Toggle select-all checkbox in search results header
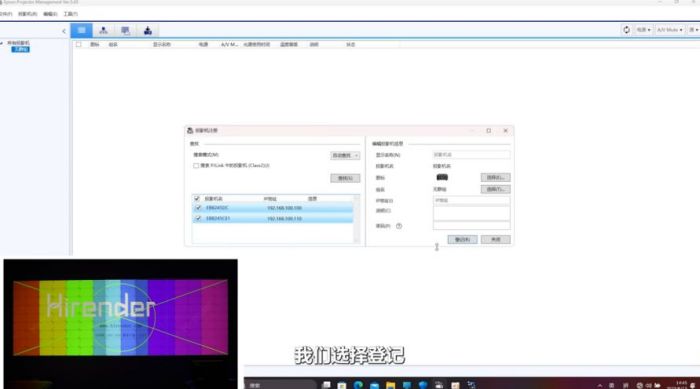Viewport: 700px width, 389px height. tap(197, 198)
